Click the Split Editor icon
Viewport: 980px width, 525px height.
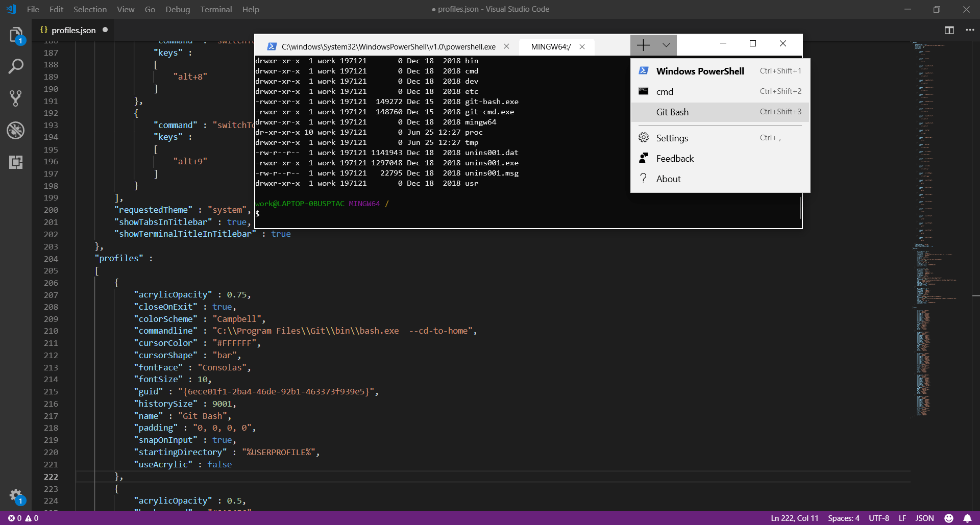[949, 30]
